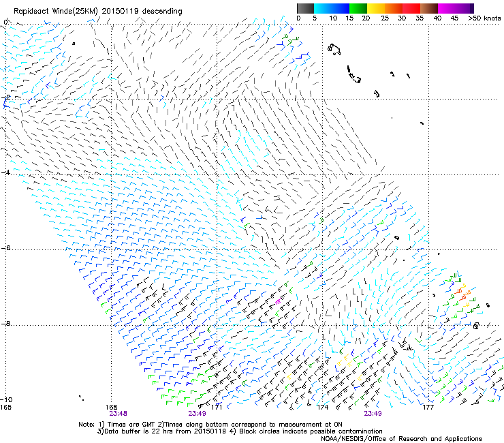The width and height of the screenshot is (504, 443).
Task: Click the legend label '45' under color bar
Action: tap(454, 18)
